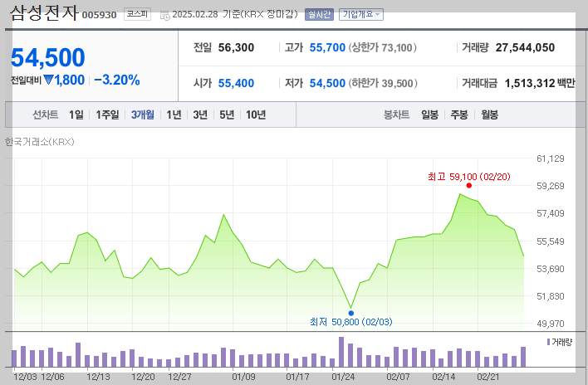The image size is (588, 385).
Task: Click the 저가 value 54,500
Action: tap(327, 83)
